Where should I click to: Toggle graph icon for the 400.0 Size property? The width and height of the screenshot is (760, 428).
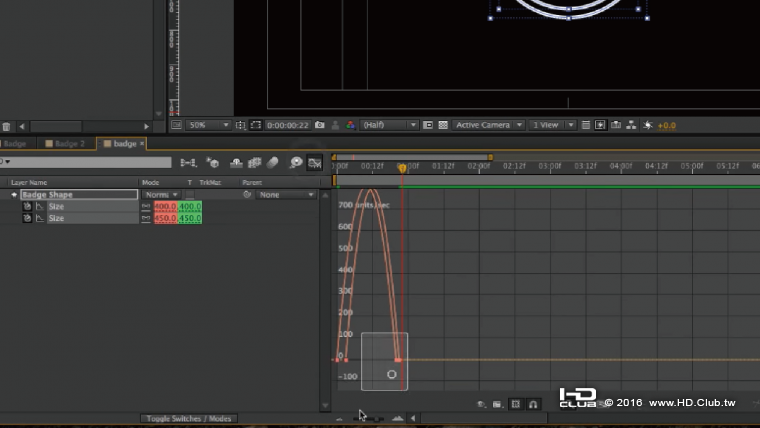pyautogui.click(x=40, y=206)
